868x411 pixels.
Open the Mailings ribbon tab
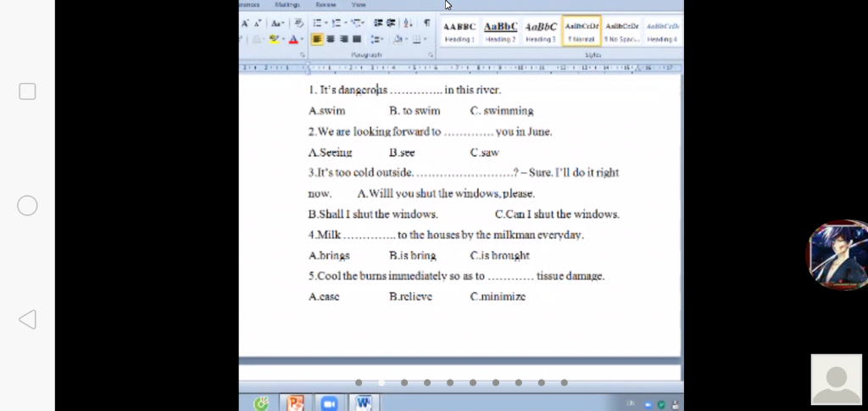287,4
